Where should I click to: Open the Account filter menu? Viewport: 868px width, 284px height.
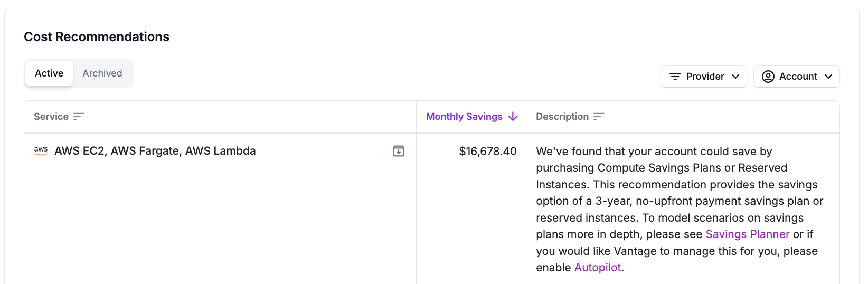pyautogui.click(x=796, y=77)
